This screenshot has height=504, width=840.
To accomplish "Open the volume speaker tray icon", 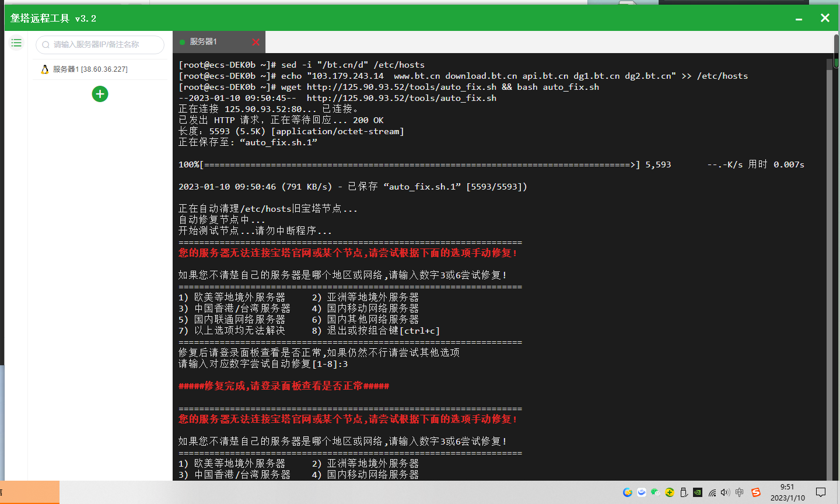I will coord(725,492).
